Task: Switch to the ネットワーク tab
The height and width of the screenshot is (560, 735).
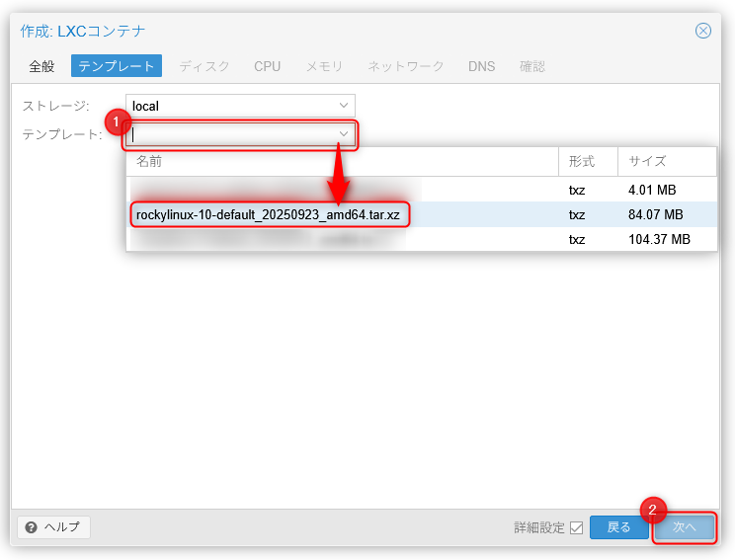Action: pyautogui.click(x=405, y=66)
